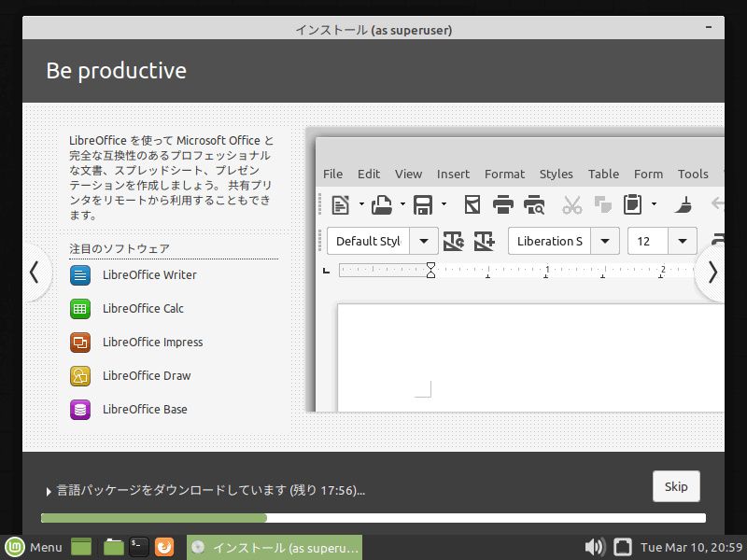The width and height of the screenshot is (747, 560).
Task: Click the Print Preview icon in the Writer preview
Action: (534, 204)
